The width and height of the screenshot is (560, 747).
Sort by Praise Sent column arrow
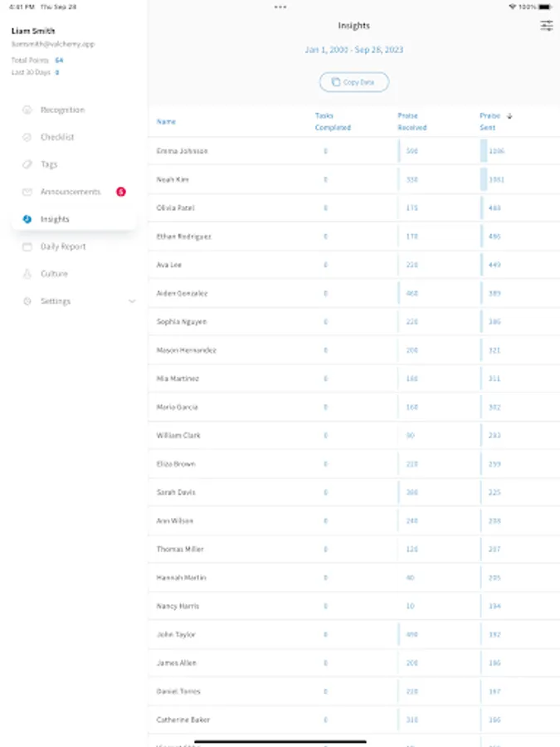click(x=509, y=116)
